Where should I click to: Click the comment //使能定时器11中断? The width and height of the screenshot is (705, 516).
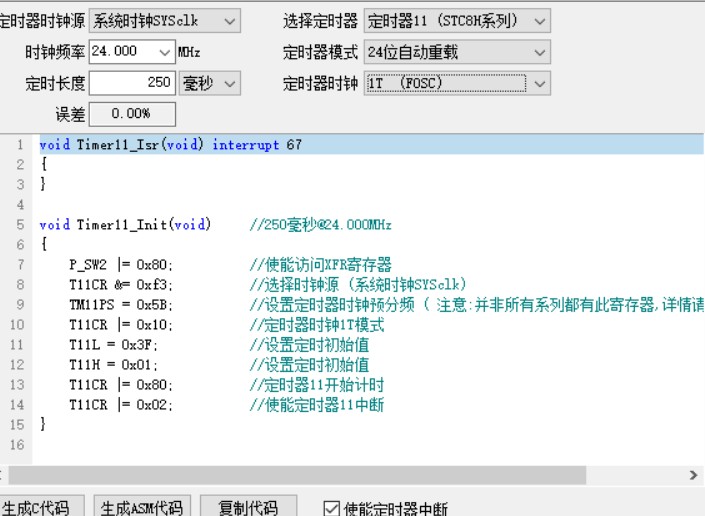(317, 405)
